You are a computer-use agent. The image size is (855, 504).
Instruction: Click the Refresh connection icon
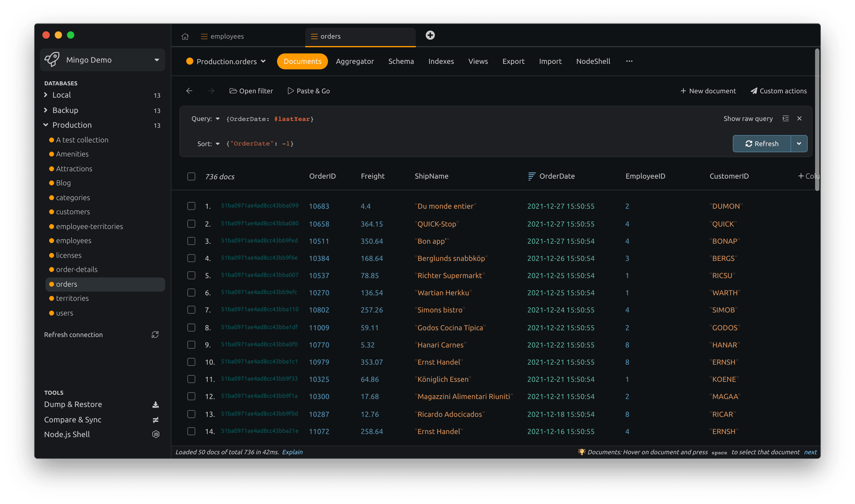(x=155, y=335)
